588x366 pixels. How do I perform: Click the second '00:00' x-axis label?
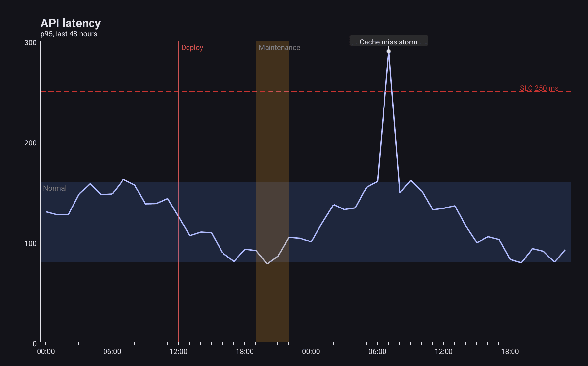click(x=311, y=352)
